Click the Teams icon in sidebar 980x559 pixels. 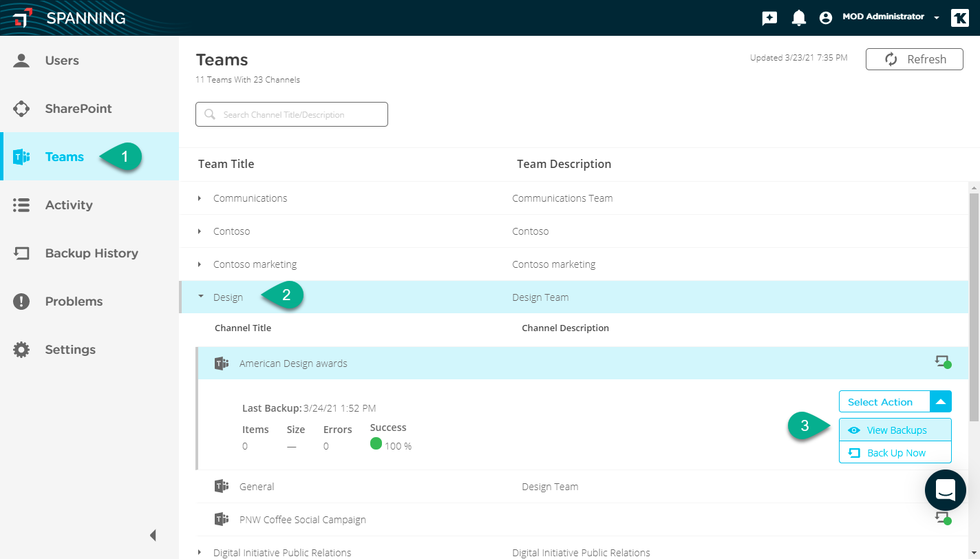[x=21, y=157]
